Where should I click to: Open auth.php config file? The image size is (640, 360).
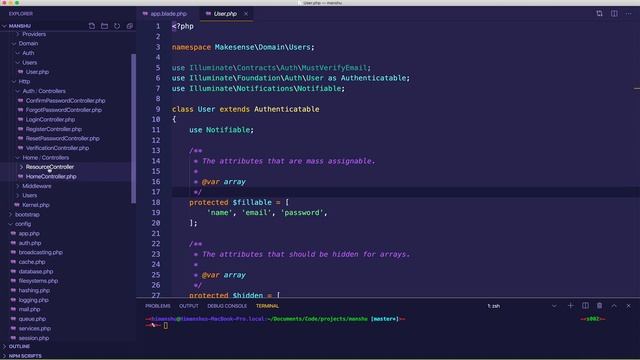(30, 243)
